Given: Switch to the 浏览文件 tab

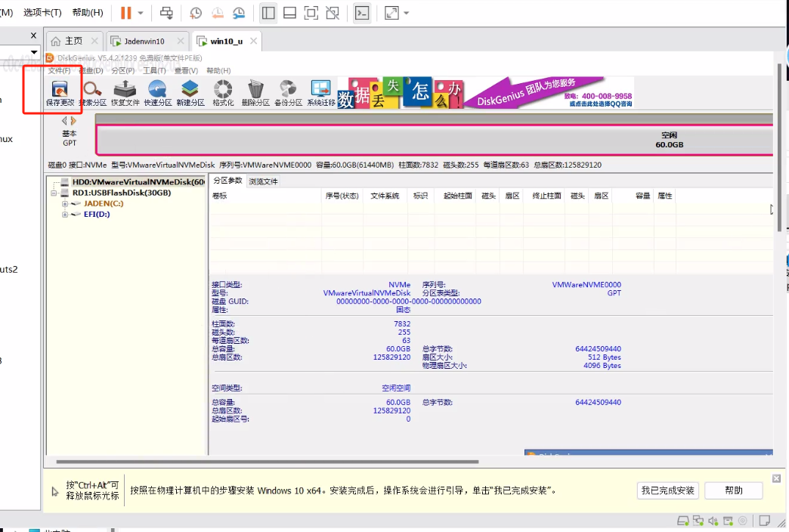Looking at the screenshot, I should click(x=263, y=181).
